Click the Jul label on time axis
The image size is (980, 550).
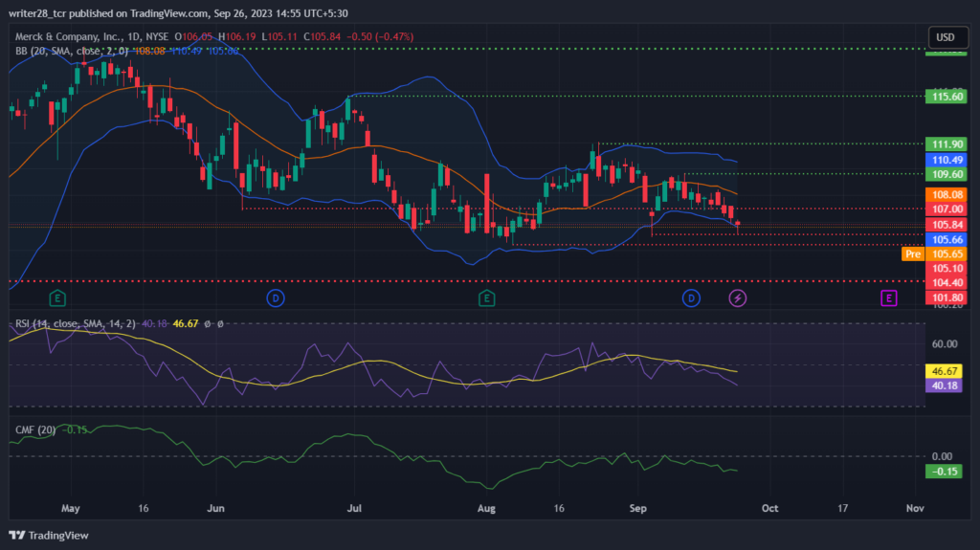354,508
